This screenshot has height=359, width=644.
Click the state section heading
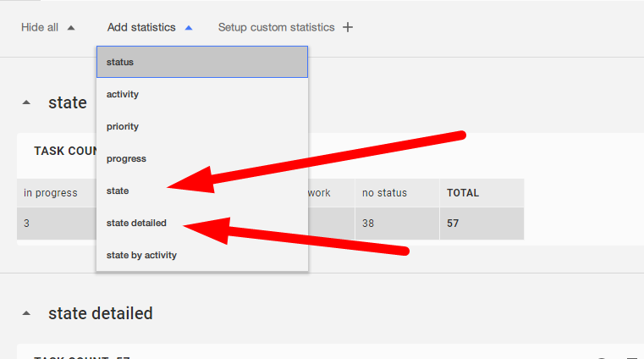(x=68, y=102)
